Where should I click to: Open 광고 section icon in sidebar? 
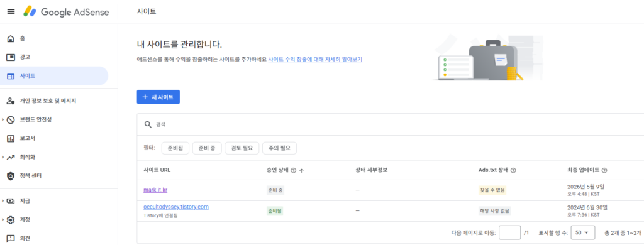11,57
